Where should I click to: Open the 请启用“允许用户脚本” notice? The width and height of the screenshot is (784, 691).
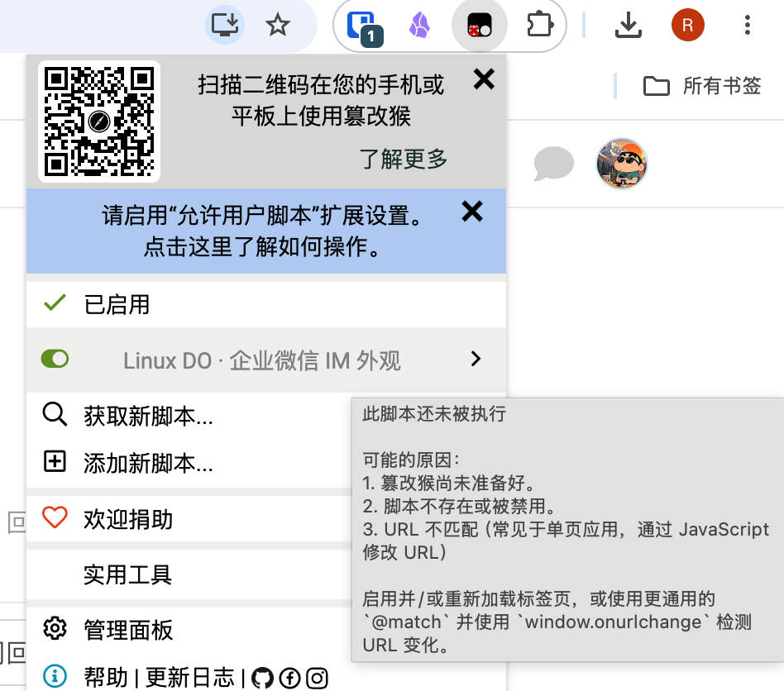262,231
